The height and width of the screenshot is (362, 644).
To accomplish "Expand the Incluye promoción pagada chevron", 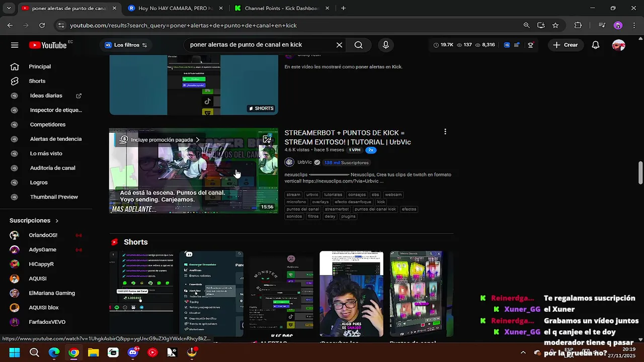I will pos(197,140).
